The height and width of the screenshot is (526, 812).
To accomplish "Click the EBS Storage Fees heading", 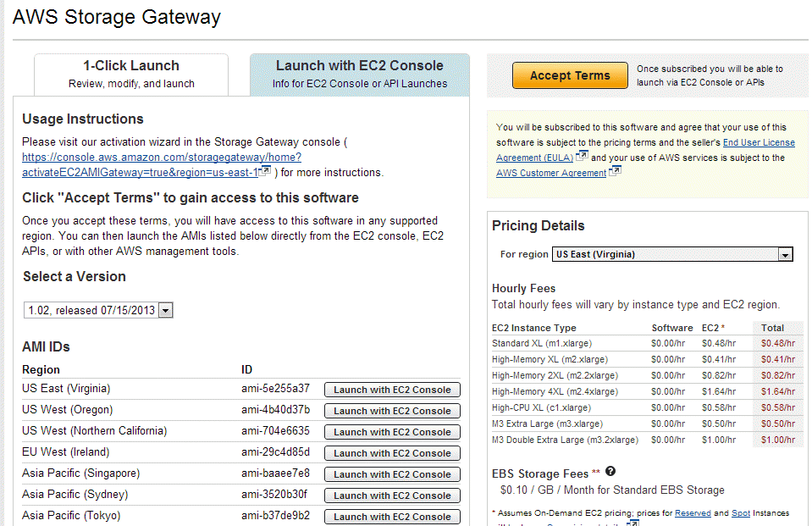I will pyautogui.click(x=540, y=474).
